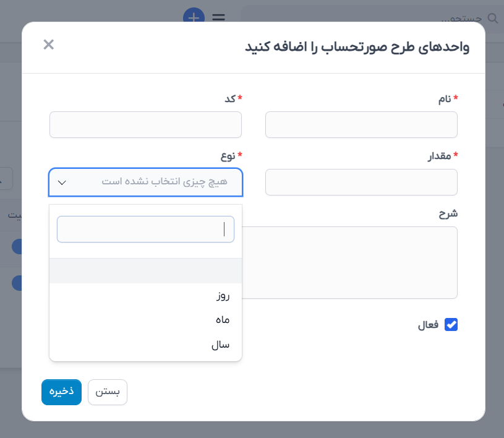Image resolution: width=504 pixels, height=438 pixels.
Task: Click the بستن close button
Action: tap(108, 392)
